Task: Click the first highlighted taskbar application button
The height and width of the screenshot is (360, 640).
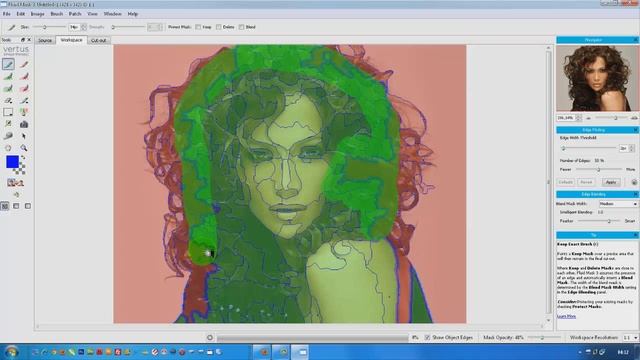Action: tap(263, 352)
